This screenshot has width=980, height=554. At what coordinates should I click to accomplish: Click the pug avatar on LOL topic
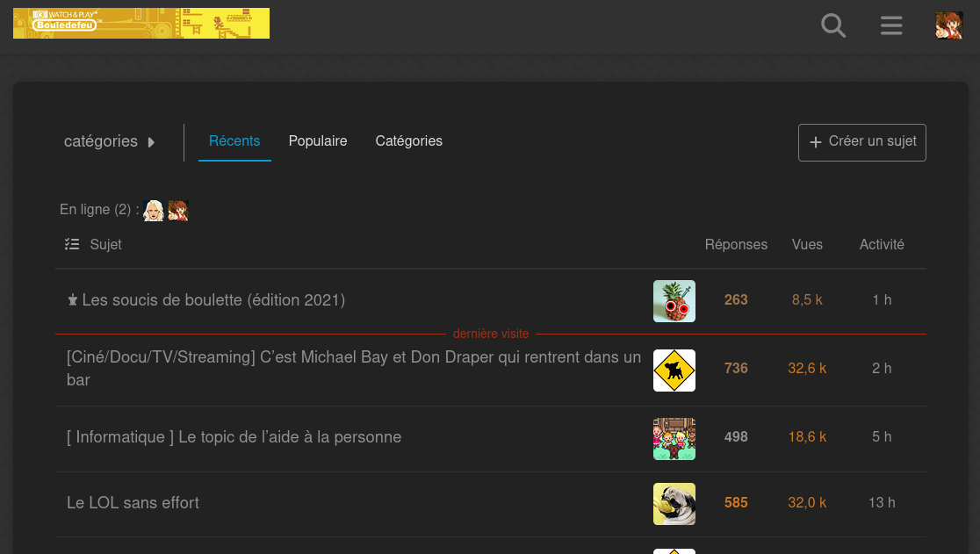tap(674, 504)
